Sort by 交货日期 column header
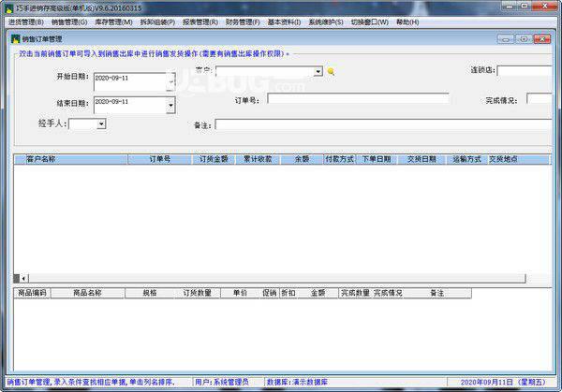 coord(421,159)
